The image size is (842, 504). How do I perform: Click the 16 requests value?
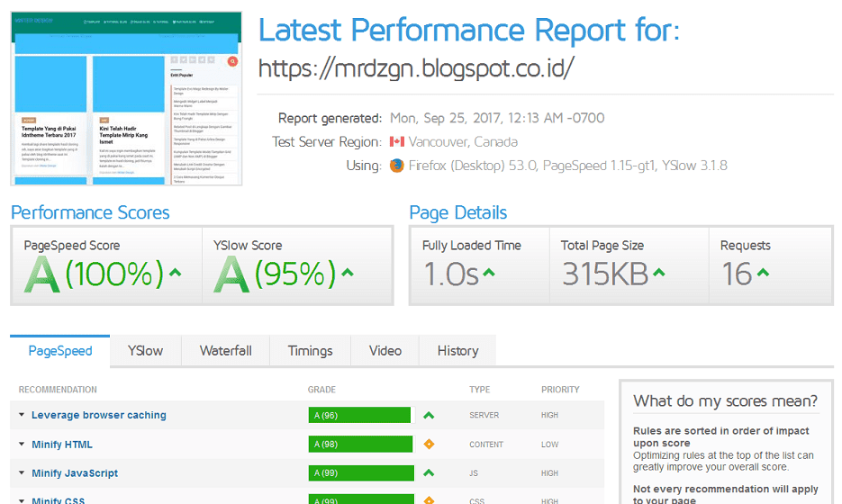(737, 274)
